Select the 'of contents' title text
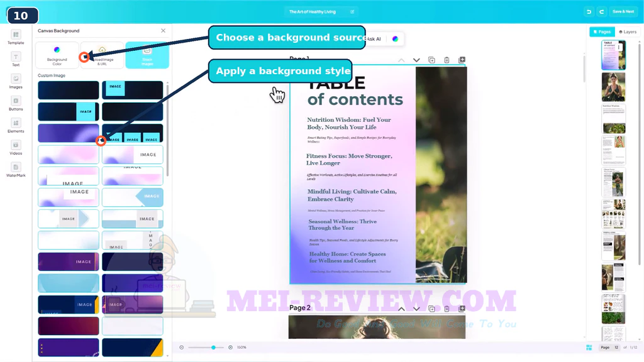Screen dimensions: 644x362 [355, 99]
